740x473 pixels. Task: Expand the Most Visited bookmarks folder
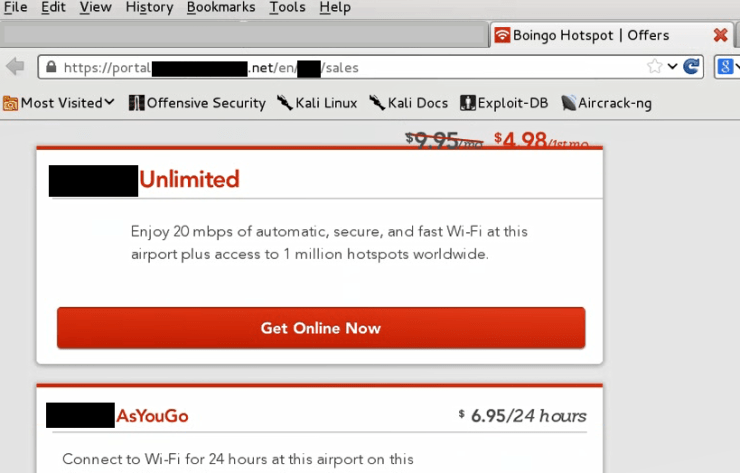click(59, 103)
